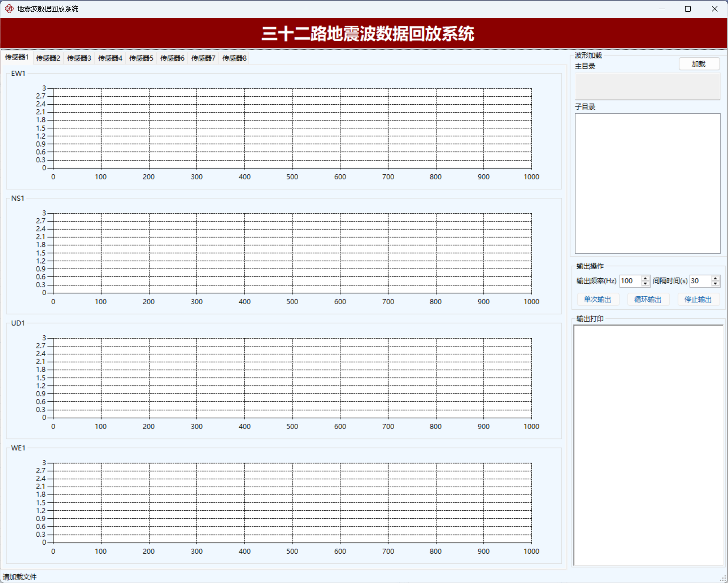
Task: Click inside the 子目录 list box
Action: 647,183
